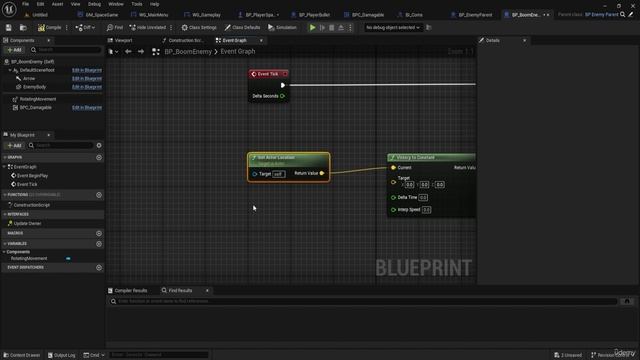
Task: Open the Diff dropdown
Action: [85, 27]
